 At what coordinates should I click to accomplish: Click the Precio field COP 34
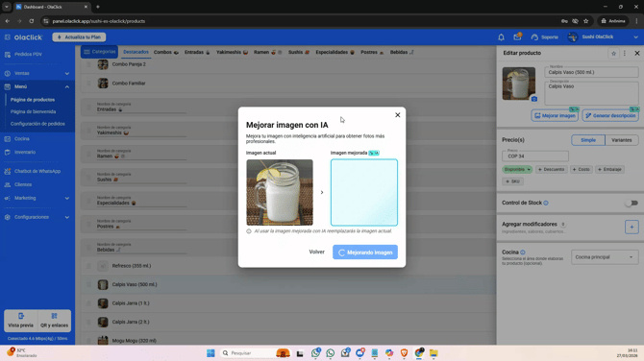(x=535, y=156)
